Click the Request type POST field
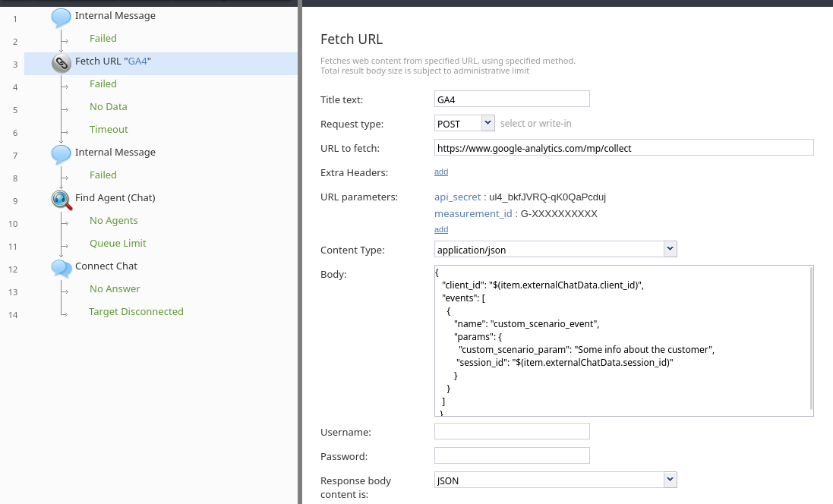Image resolution: width=833 pixels, height=504 pixels. point(458,123)
